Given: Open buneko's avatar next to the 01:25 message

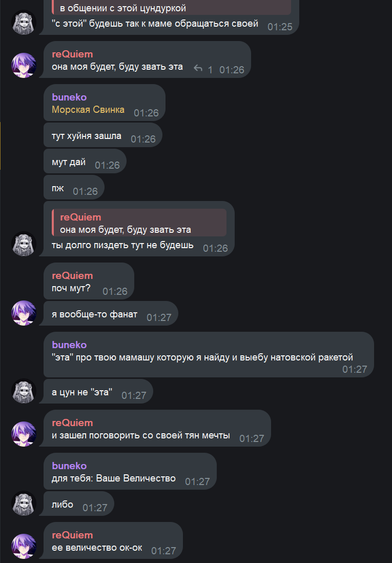Looking at the screenshot, I should coord(24,22).
